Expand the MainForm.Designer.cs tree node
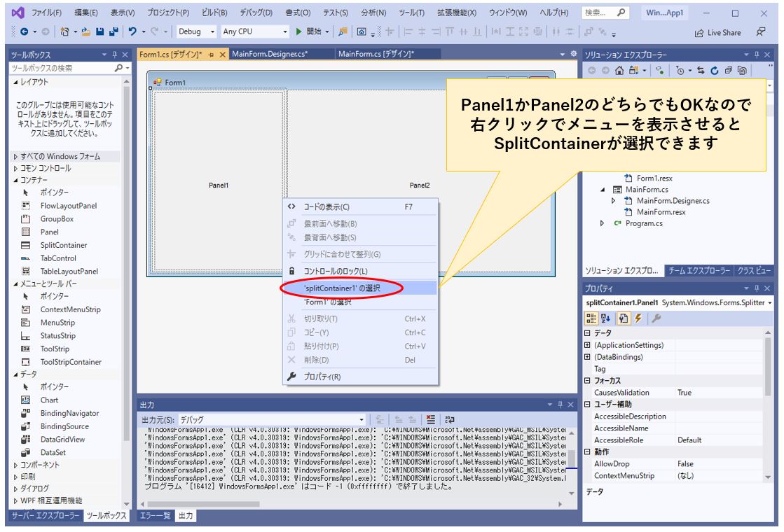The image size is (784, 532). (614, 201)
